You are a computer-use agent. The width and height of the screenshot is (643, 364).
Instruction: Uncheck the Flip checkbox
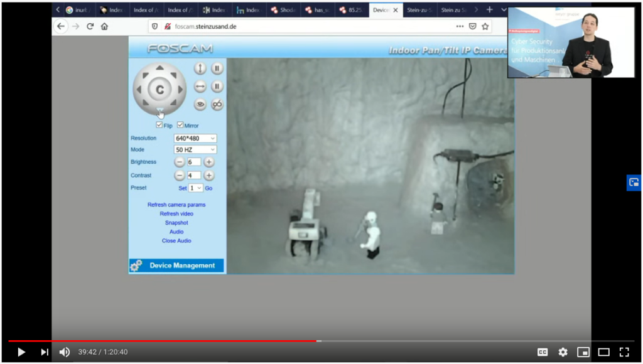[159, 126]
